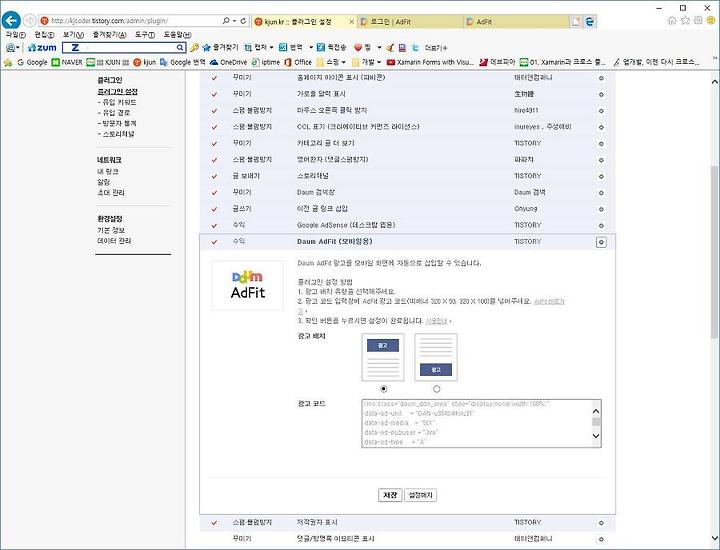This screenshot has height=550, width=720.
Task: Open settings gear for Daum 검색창 plugin
Action: coord(601,193)
